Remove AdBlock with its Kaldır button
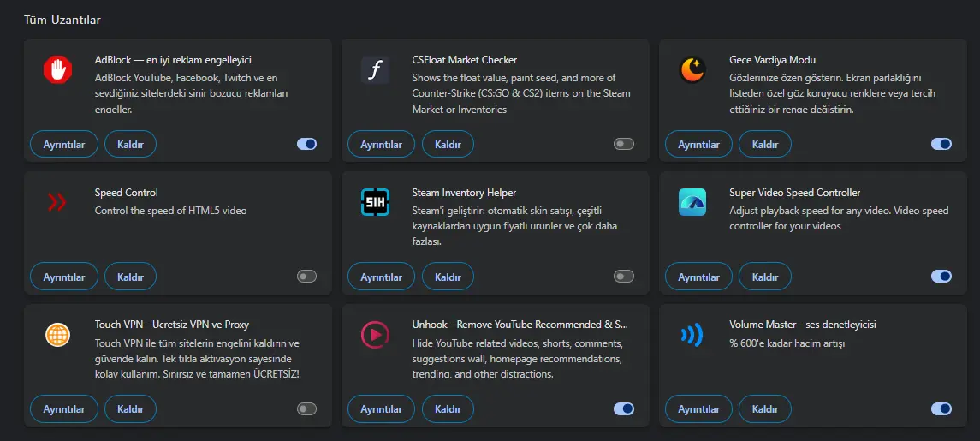The image size is (980, 441). click(131, 144)
